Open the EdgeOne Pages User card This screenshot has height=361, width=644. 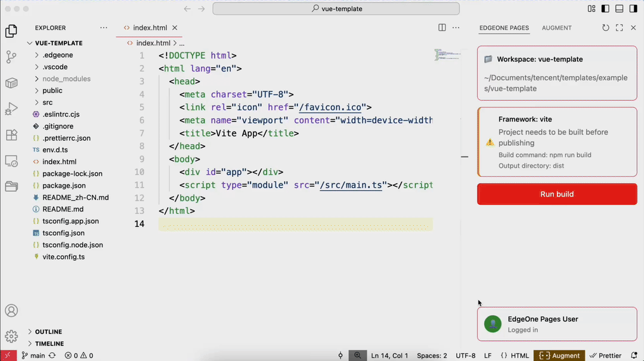[x=557, y=324]
